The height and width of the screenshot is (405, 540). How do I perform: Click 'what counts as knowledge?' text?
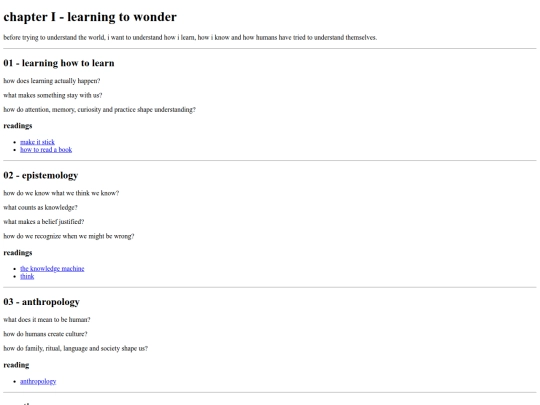(x=40, y=208)
